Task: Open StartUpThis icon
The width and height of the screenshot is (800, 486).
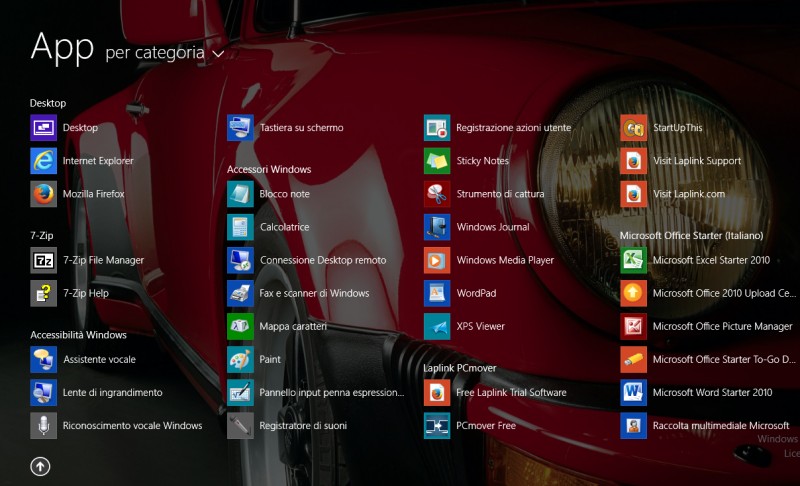Action: pyautogui.click(x=634, y=127)
